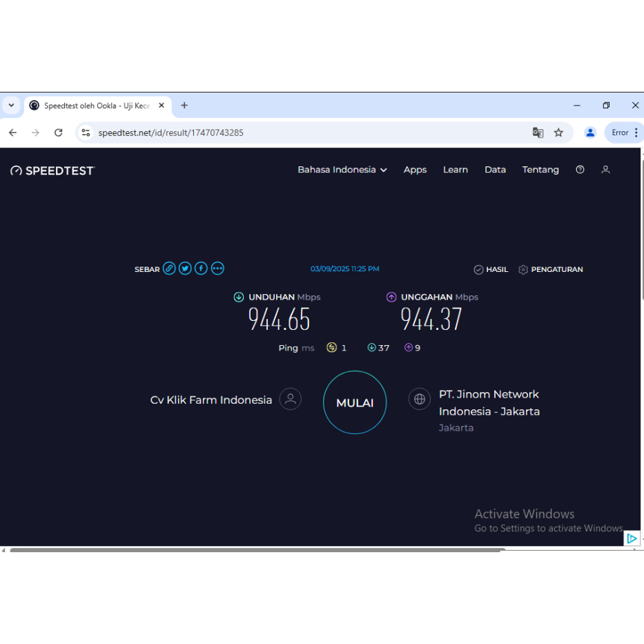Reload the page with the refresh icon
This screenshot has height=644, width=644.
point(58,132)
